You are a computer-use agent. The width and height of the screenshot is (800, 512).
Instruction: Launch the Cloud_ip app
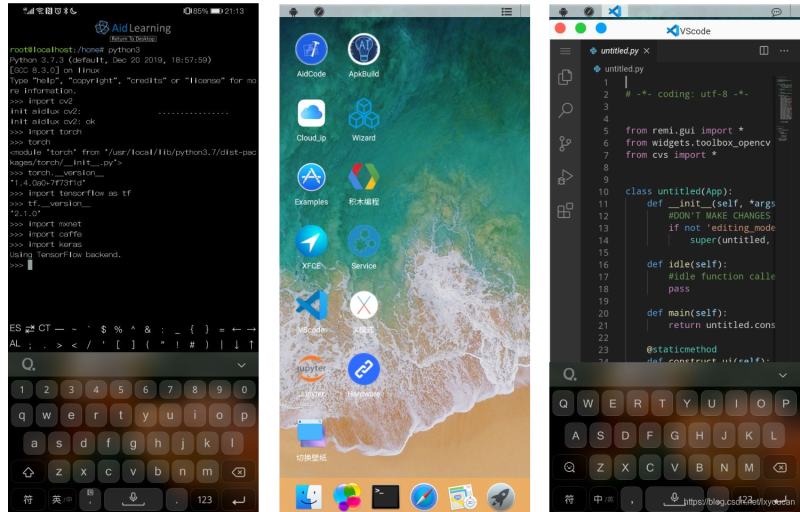point(311,113)
